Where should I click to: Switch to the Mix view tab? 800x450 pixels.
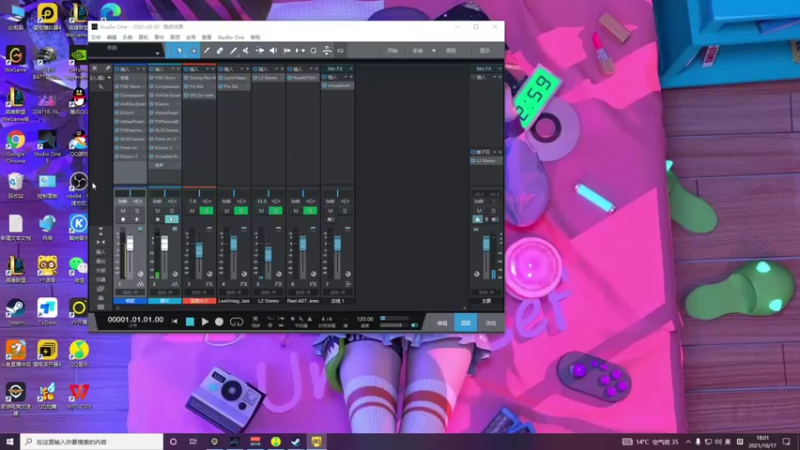[x=465, y=323]
